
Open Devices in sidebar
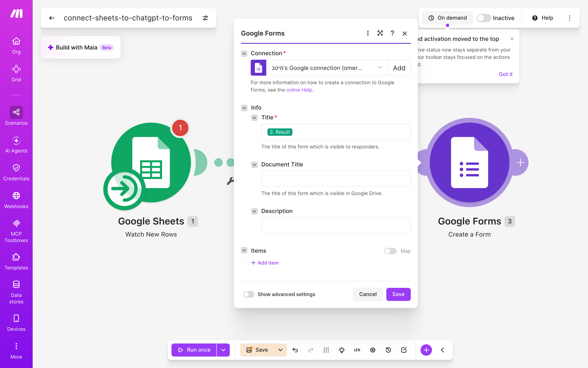[x=16, y=323]
